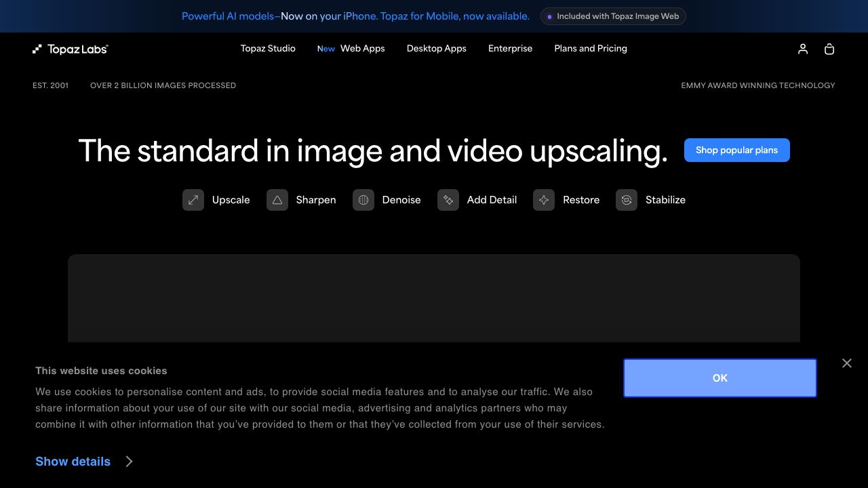Image resolution: width=868 pixels, height=488 pixels.
Task: Click the dark media preview panel
Action: (434, 298)
